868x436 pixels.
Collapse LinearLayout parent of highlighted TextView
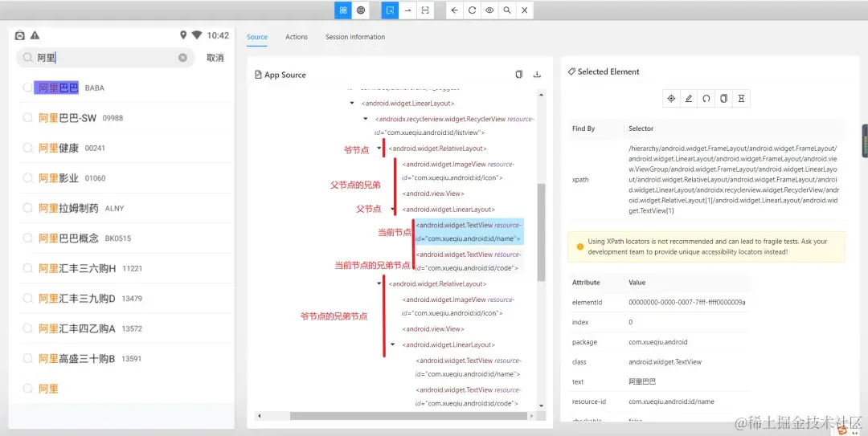click(x=392, y=209)
